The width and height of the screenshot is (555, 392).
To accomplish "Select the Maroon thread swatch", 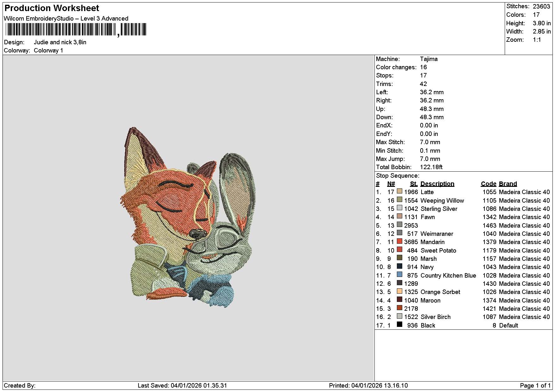I will click(x=399, y=300).
